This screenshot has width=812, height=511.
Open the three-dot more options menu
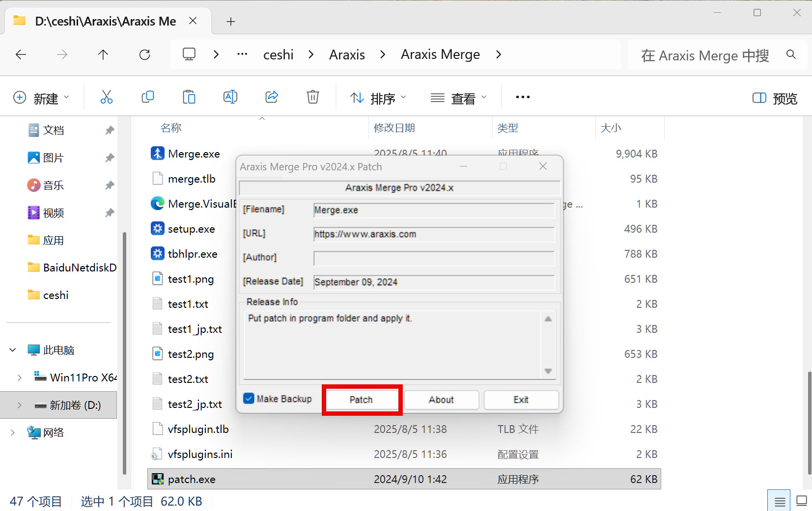click(x=523, y=97)
